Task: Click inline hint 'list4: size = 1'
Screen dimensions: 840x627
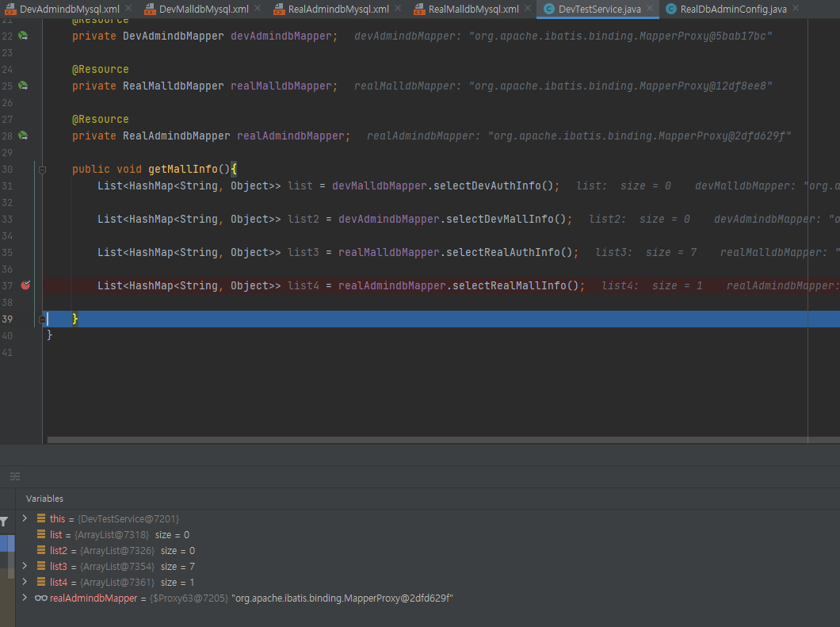Action: pyautogui.click(x=652, y=285)
